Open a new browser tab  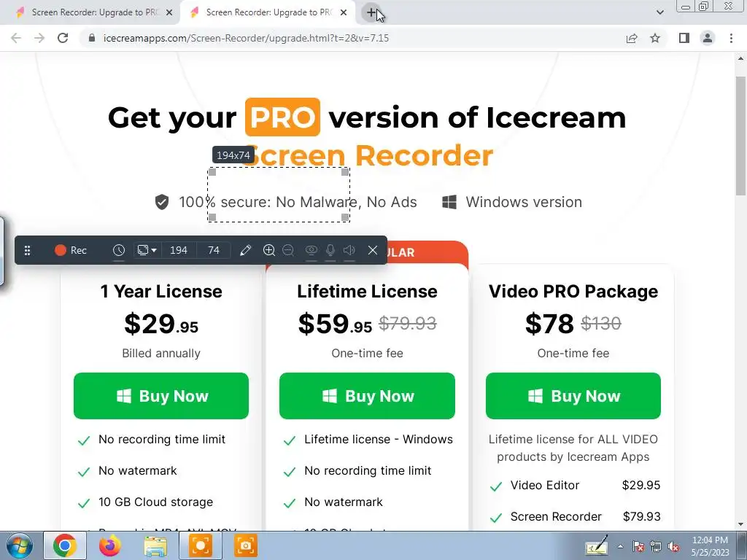coord(371,12)
